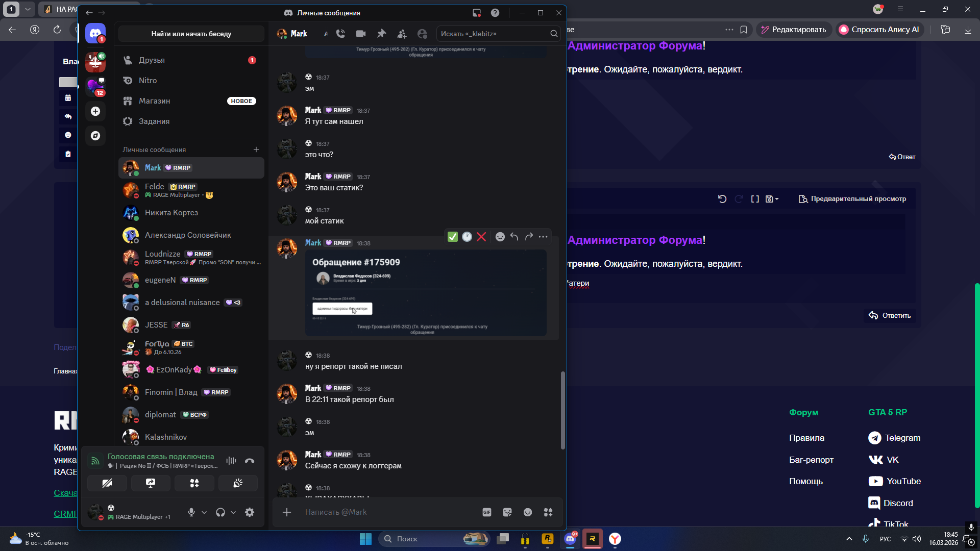Disconnect from the voice channel
This screenshot has height=551, width=980.
250,461
